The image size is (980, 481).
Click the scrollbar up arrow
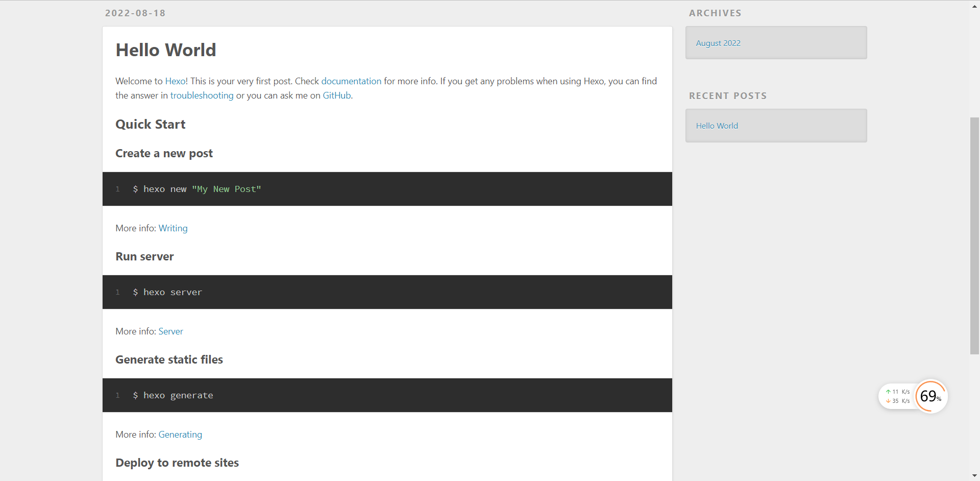[x=974, y=7]
